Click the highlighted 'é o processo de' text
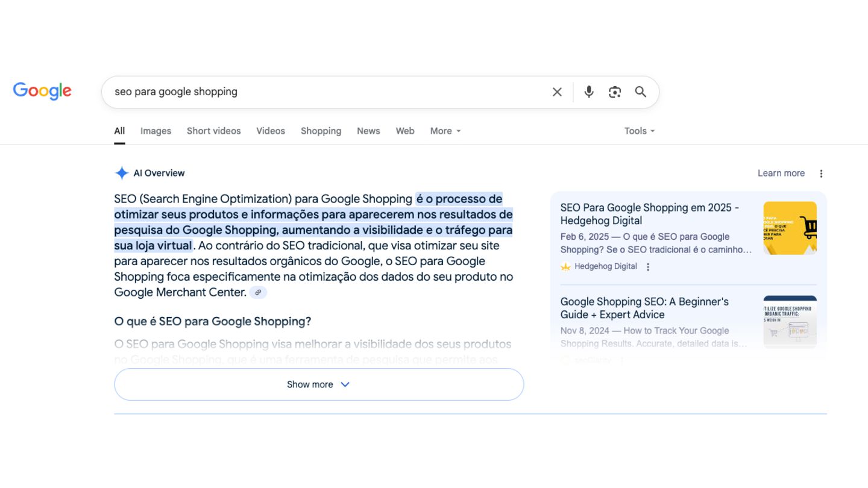 459,199
